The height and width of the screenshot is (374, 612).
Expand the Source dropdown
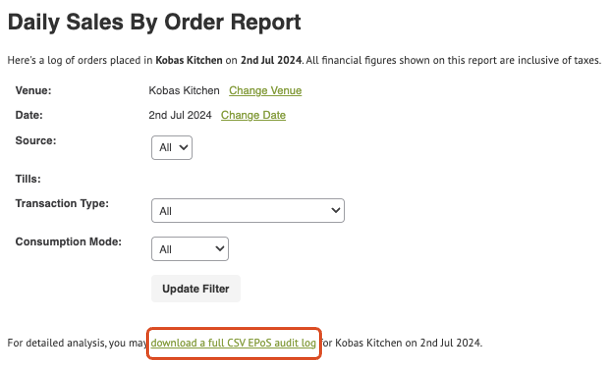pyautogui.click(x=172, y=148)
